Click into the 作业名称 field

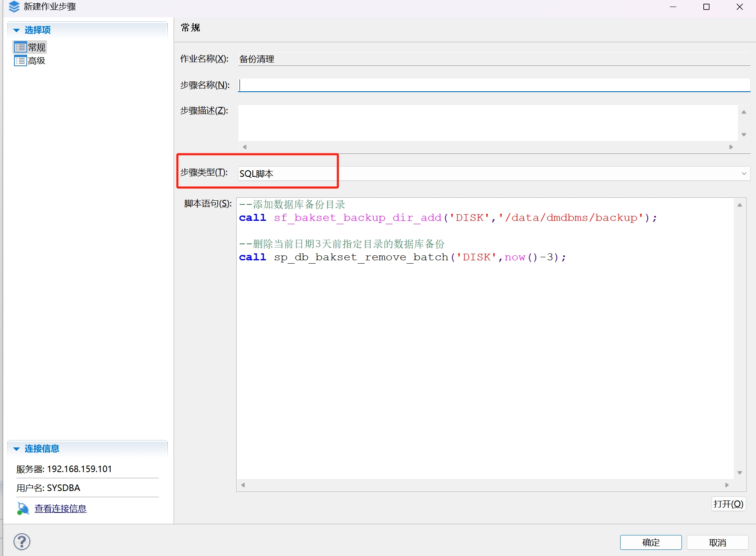[x=494, y=59]
